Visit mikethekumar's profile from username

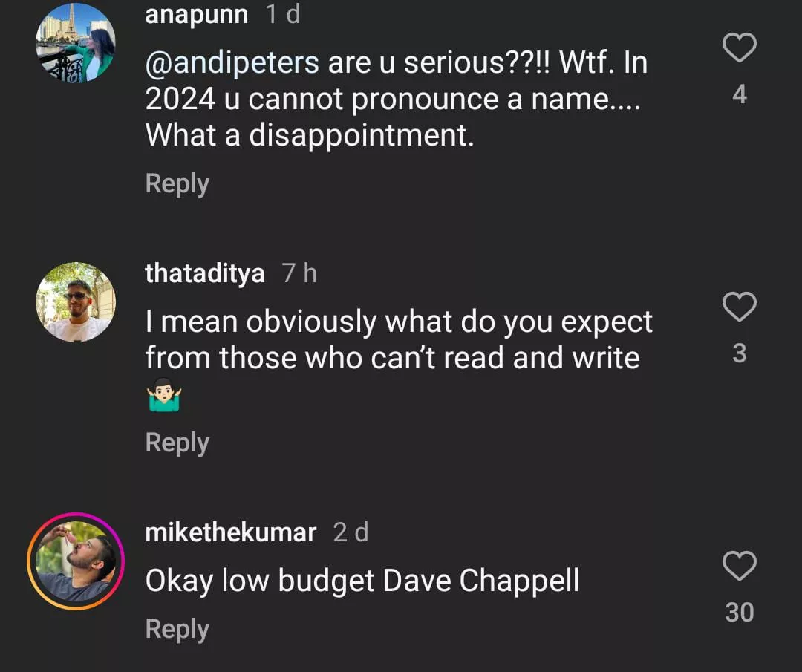pos(231,532)
